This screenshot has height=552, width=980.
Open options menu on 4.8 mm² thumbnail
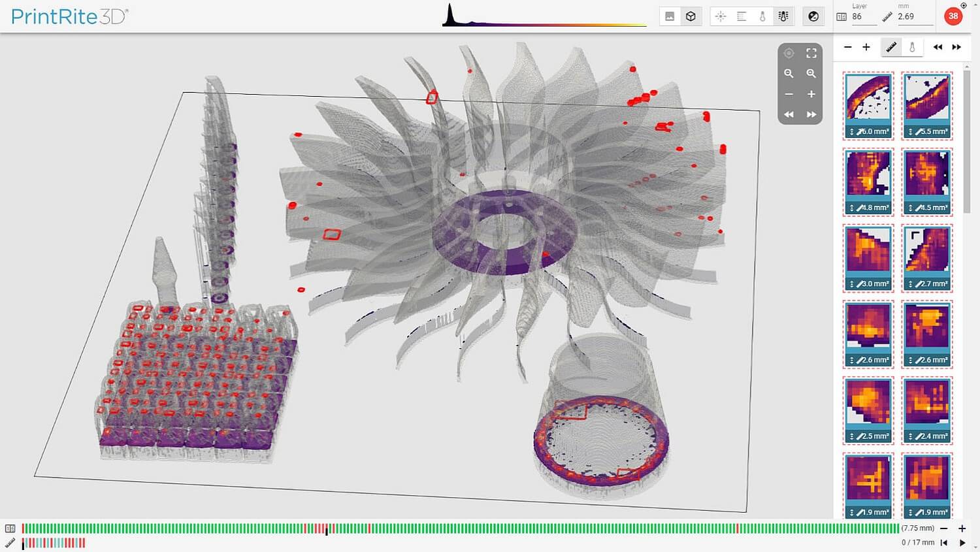pos(852,208)
